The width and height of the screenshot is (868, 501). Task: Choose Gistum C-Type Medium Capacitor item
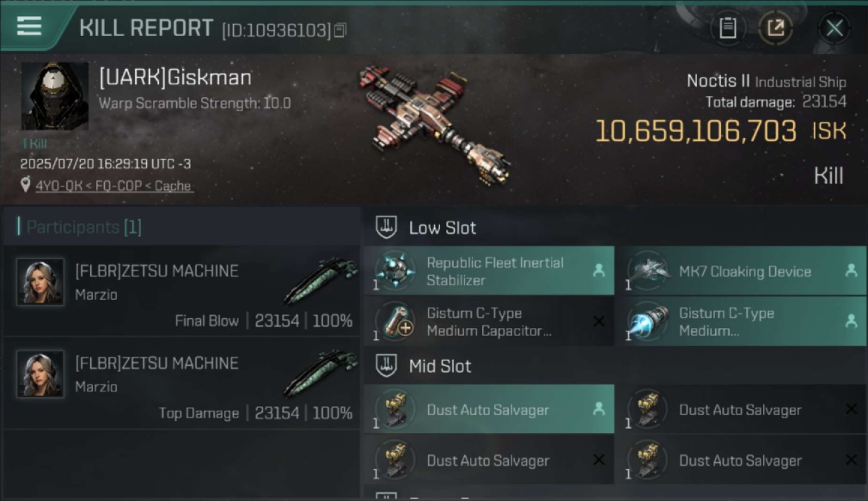(x=489, y=321)
